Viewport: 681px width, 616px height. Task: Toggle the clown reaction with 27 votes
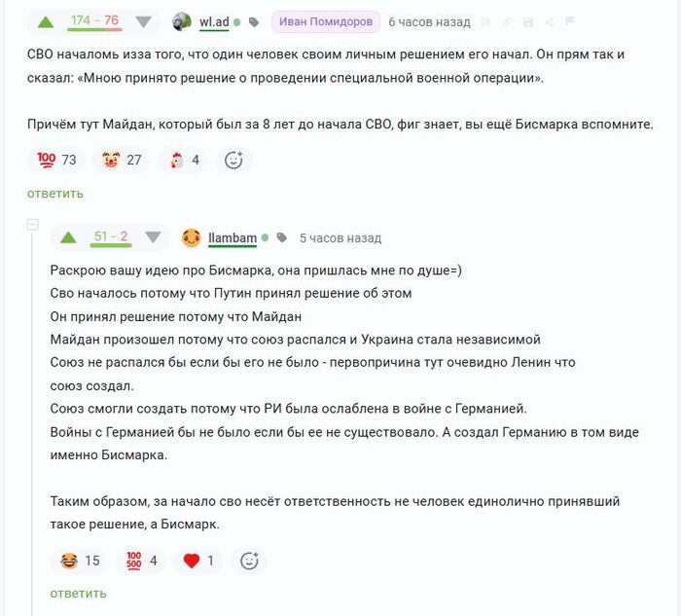click(122, 160)
